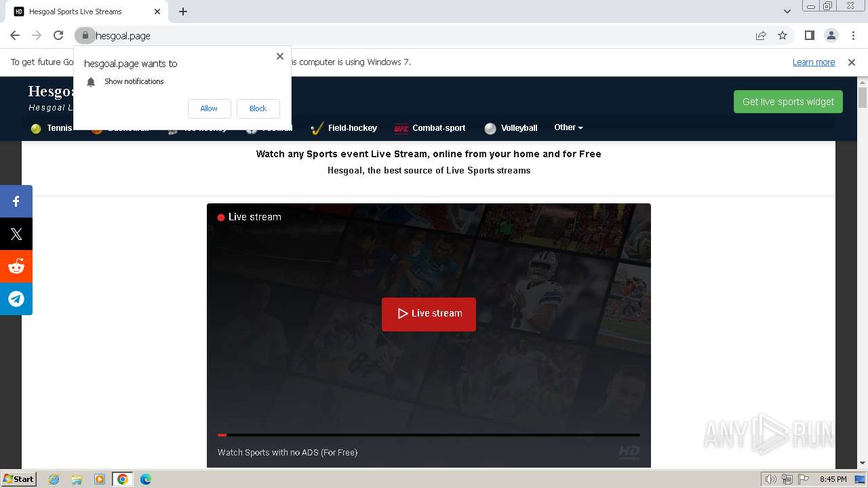Click the HD quality badge
868x488 pixels.
[629, 451]
